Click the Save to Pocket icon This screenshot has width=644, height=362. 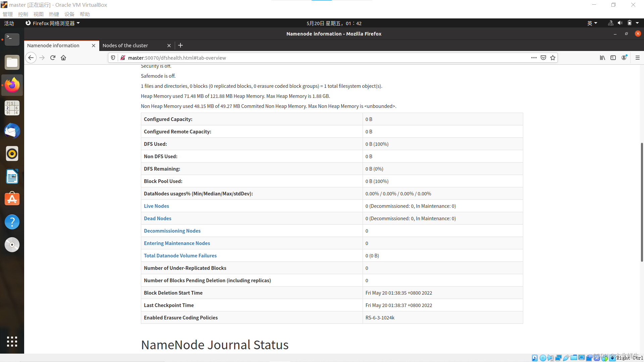[543, 58]
